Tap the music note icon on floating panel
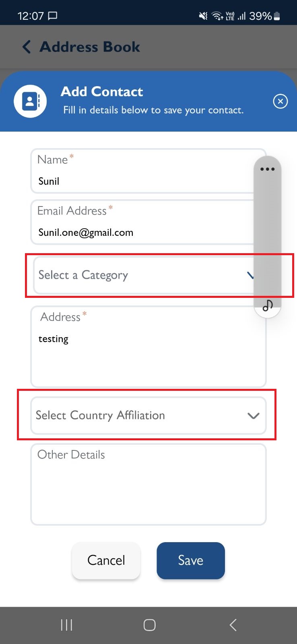Screen dimensions: 297x644 [x=268, y=305]
